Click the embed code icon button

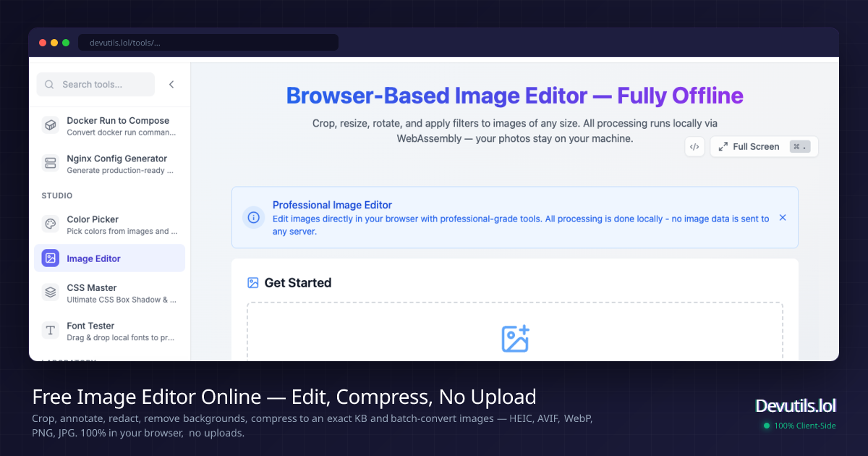694,146
